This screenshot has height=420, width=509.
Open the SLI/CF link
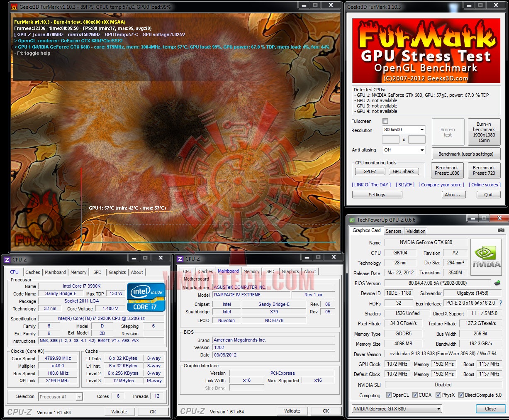pos(405,185)
